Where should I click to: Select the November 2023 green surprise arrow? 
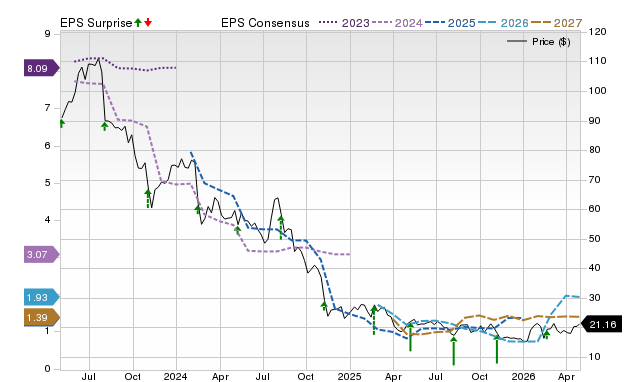coord(148,198)
